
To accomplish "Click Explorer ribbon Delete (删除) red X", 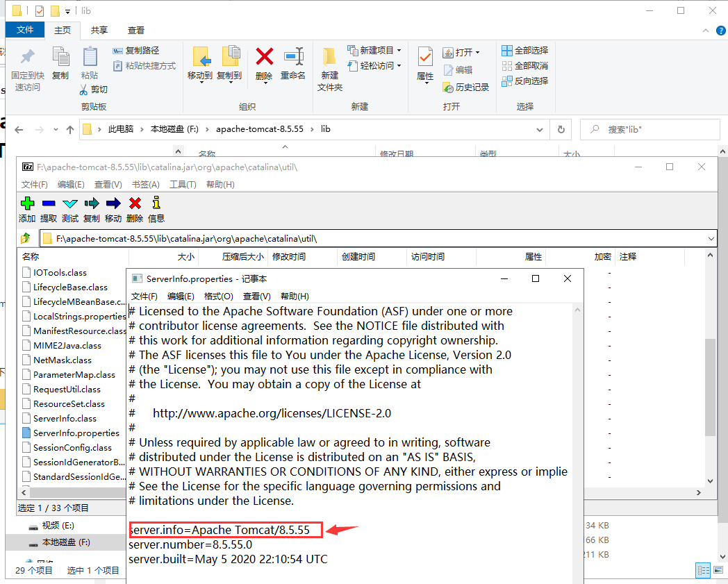I will coord(264,57).
